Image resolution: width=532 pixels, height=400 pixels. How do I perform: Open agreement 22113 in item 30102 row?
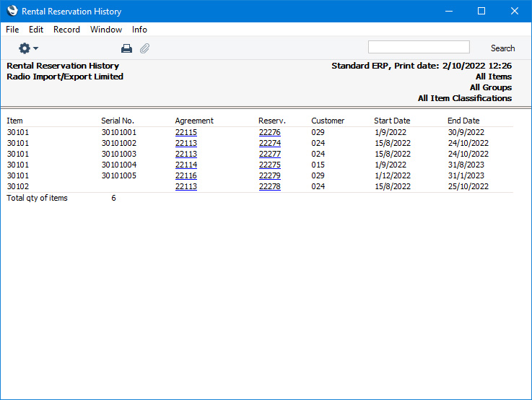point(186,186)
